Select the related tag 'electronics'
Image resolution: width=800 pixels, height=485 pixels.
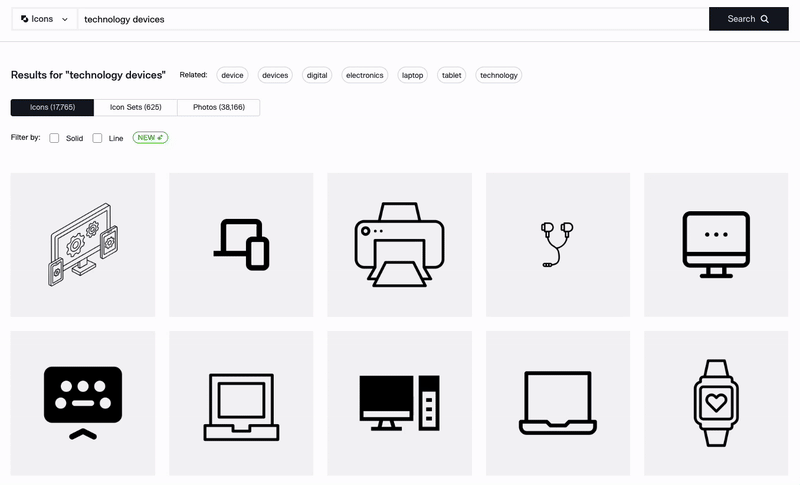[364, 75]
